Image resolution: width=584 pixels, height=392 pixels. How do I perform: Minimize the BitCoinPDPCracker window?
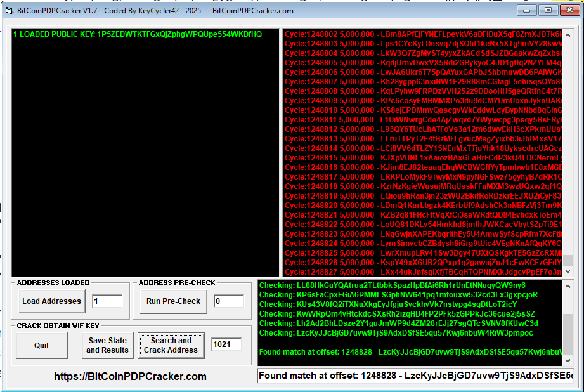(526, 10)
